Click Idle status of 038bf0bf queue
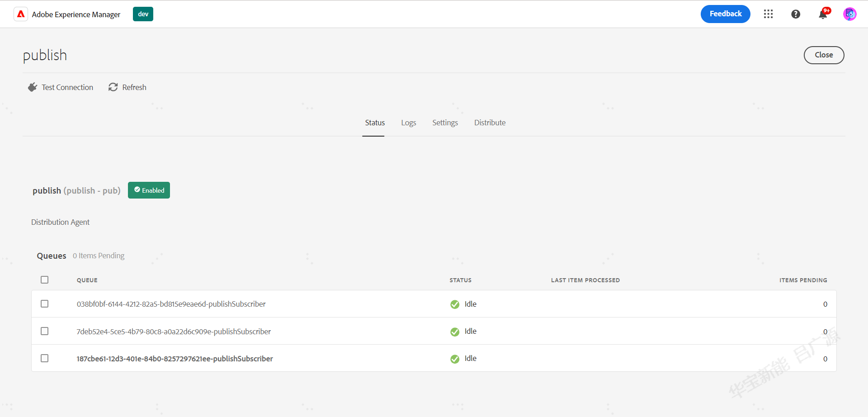The height and width of the screenshot is (417, 868). [x=471, y=304]
